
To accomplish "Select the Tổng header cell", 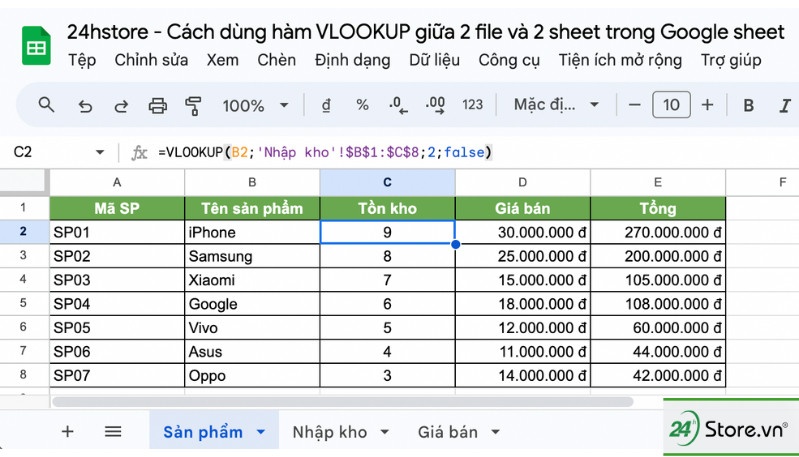I will click(x=658, y=208).
